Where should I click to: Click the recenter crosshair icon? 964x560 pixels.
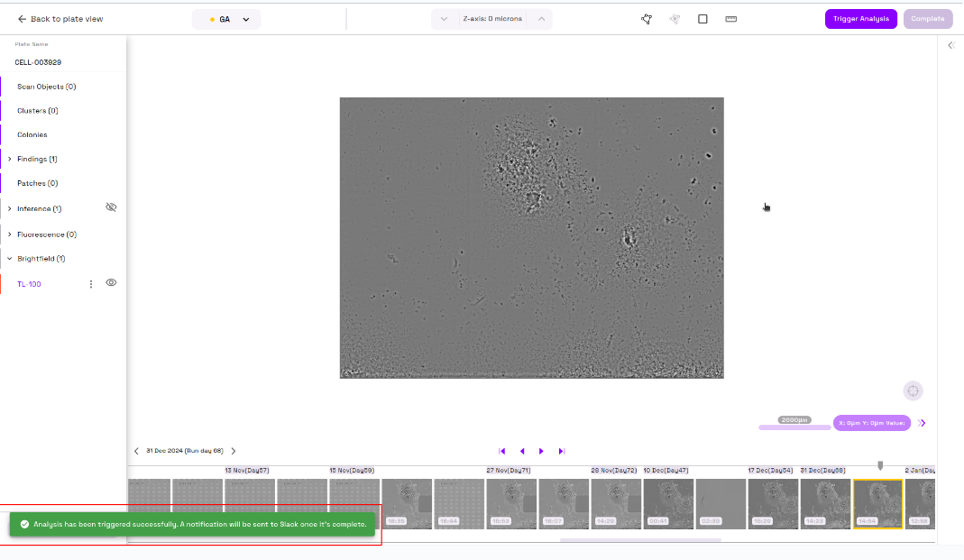click(x=913, y=390)
